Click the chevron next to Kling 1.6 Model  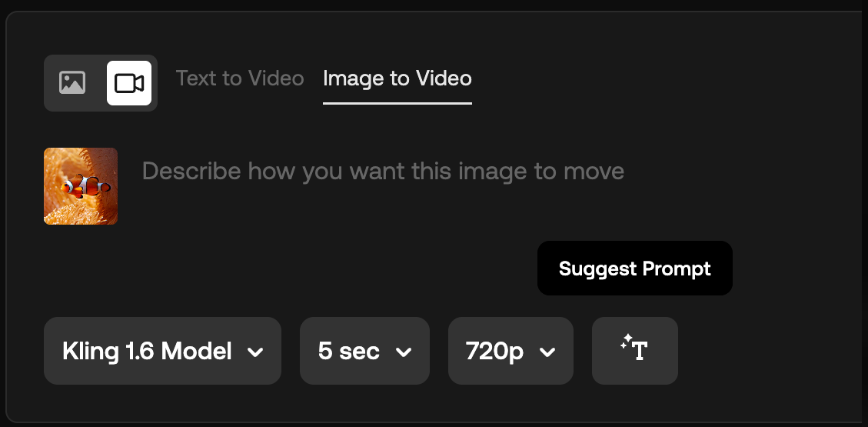pos(255,352)
